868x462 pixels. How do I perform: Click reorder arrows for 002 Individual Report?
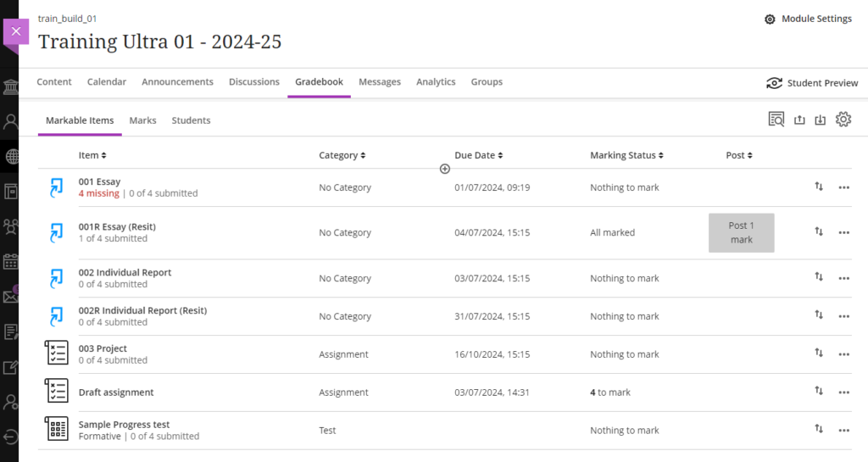tap(819, 276)
